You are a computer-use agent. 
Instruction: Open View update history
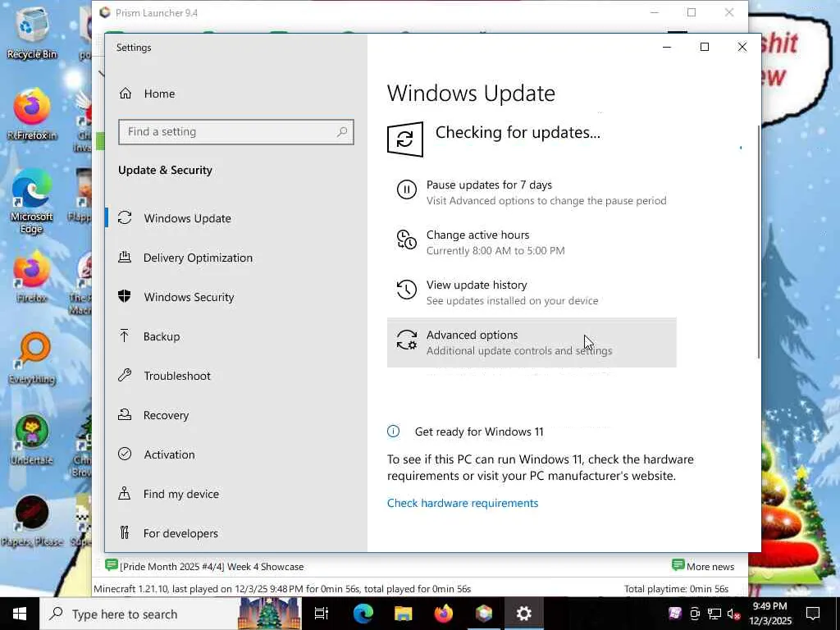[x=532, y=293]
